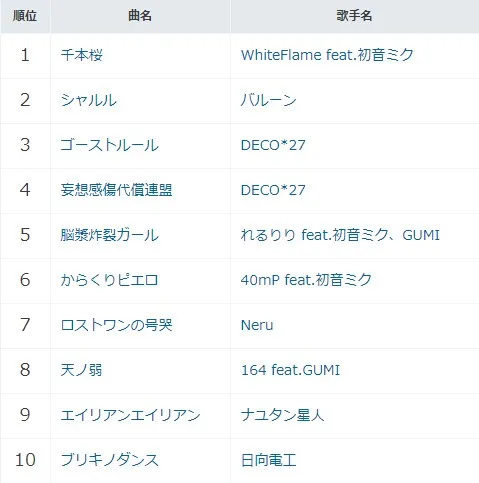Click DECO*27 in the rank 3 row
Viewport: 479px width, 483px height.
[x=273, y=145]
